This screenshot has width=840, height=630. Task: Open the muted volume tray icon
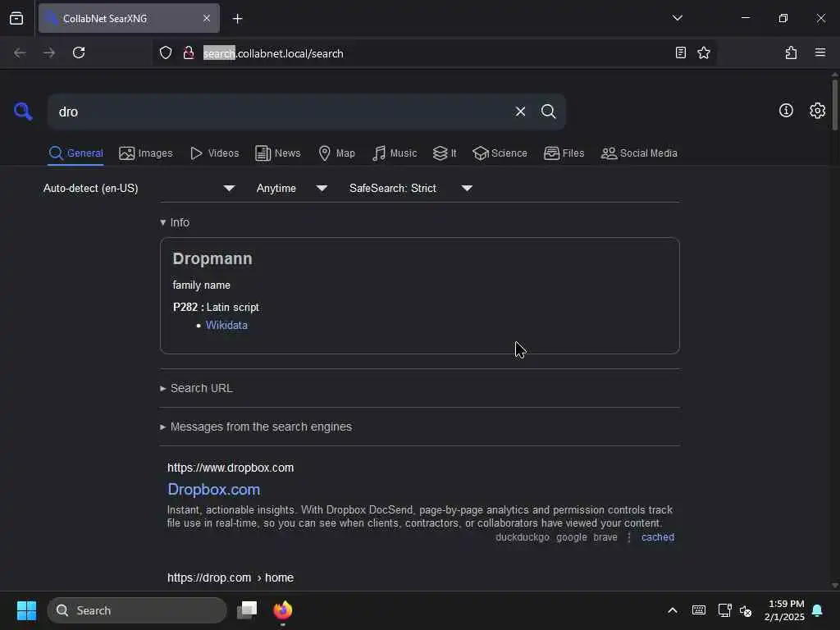tap(746, 610)
